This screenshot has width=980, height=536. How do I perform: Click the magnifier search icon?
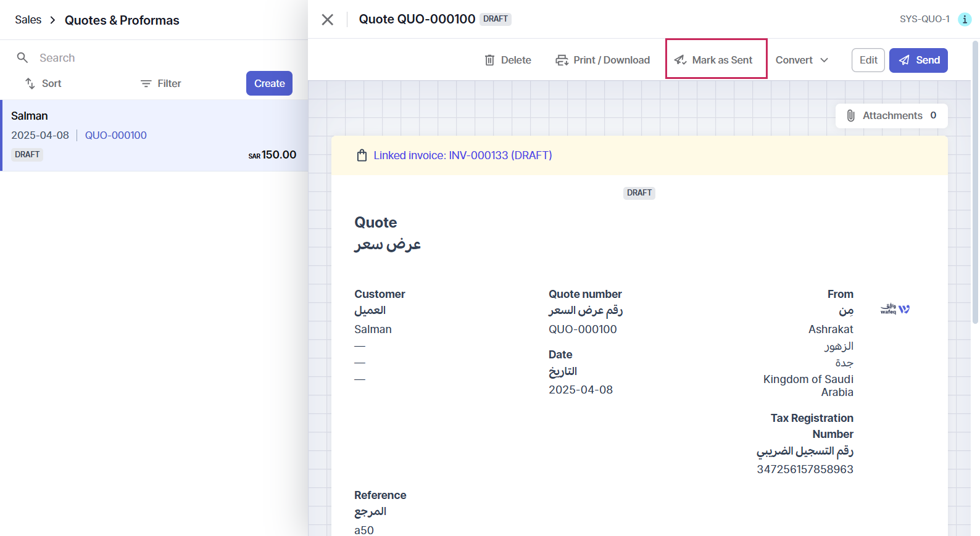[23, 58]
